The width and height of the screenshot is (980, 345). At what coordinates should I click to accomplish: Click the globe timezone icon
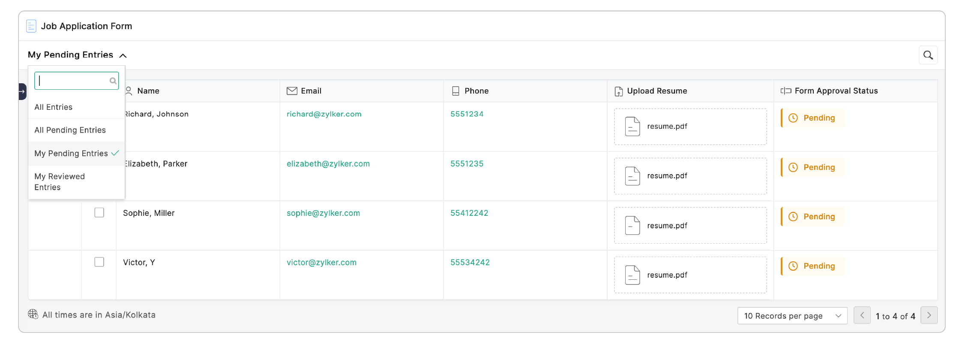pos(33,315)
